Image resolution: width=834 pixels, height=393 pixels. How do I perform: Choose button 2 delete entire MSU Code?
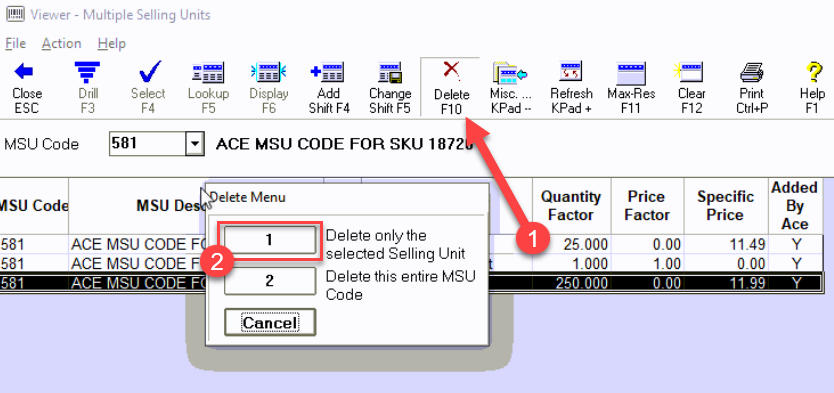point(270,280)
